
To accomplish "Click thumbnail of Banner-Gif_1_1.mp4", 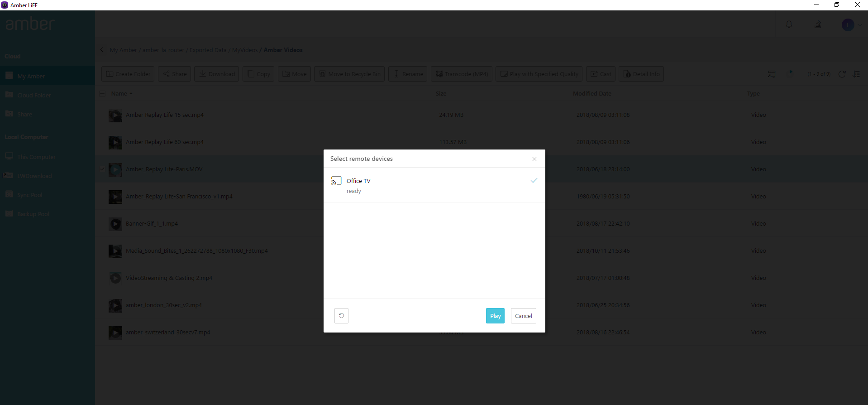I will [x=115, y=224].
